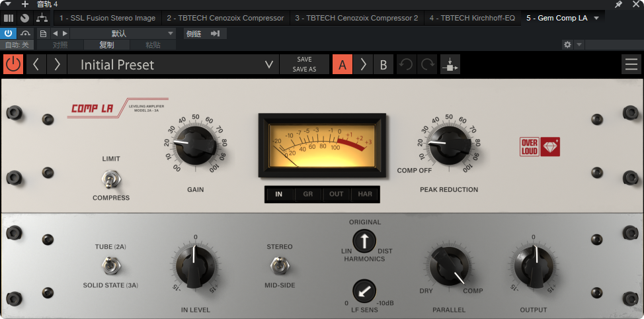644x319 pixels.
Task: Open the preset file document icon
Action: coord(43,34)
